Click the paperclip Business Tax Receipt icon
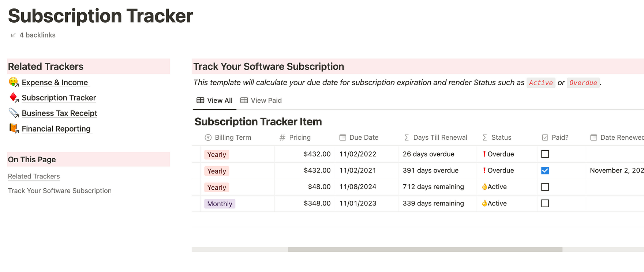 coord(14,113)
